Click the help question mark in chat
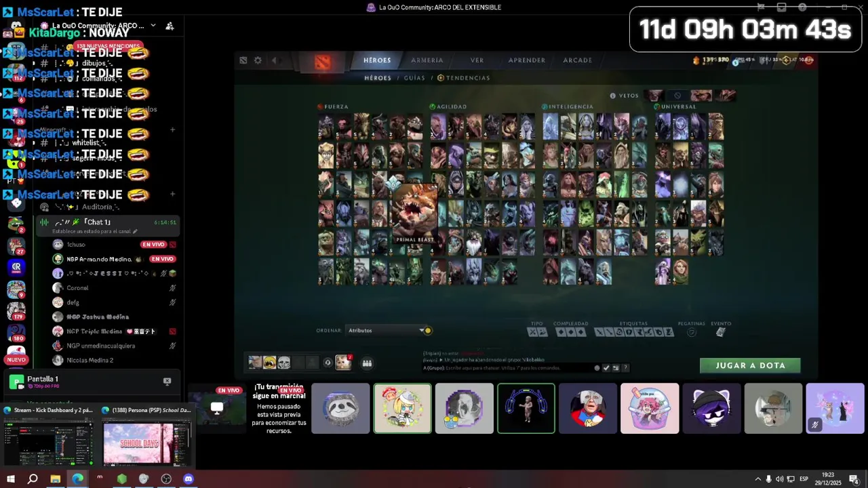 point(625,368)
